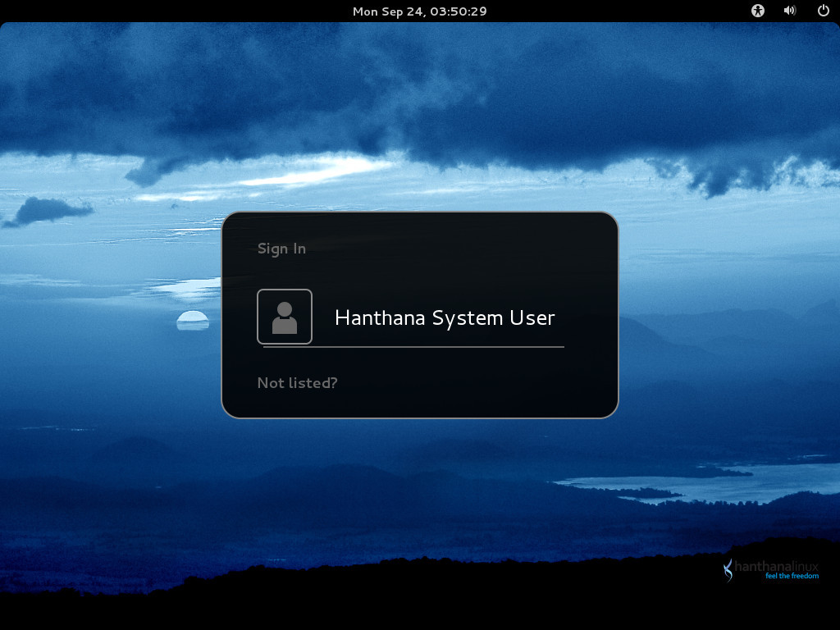This screenshot has width=840, height=630.
Task: Select the Hanthana System User name
Action: [x=445, y=317]
